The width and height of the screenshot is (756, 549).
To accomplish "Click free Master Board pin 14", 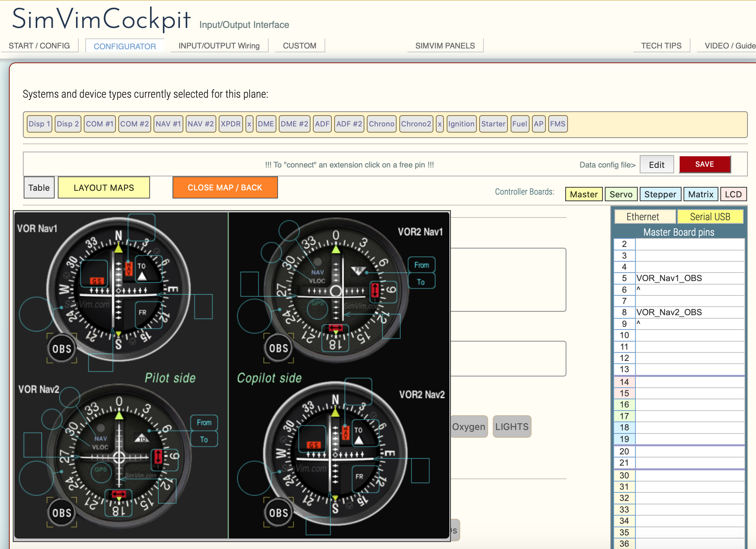I will pos(690,382).
